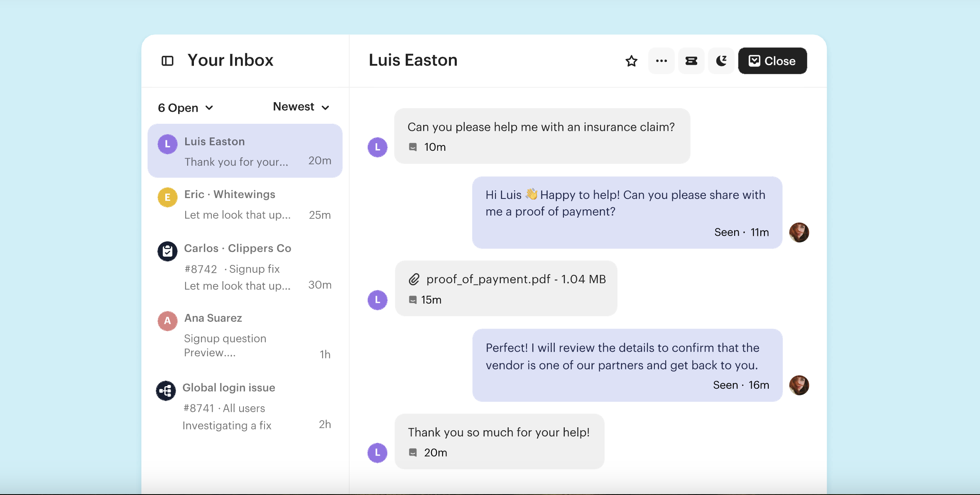
Task: Click the 'Hi Luis' agent reply message
Action: [627, 213]
